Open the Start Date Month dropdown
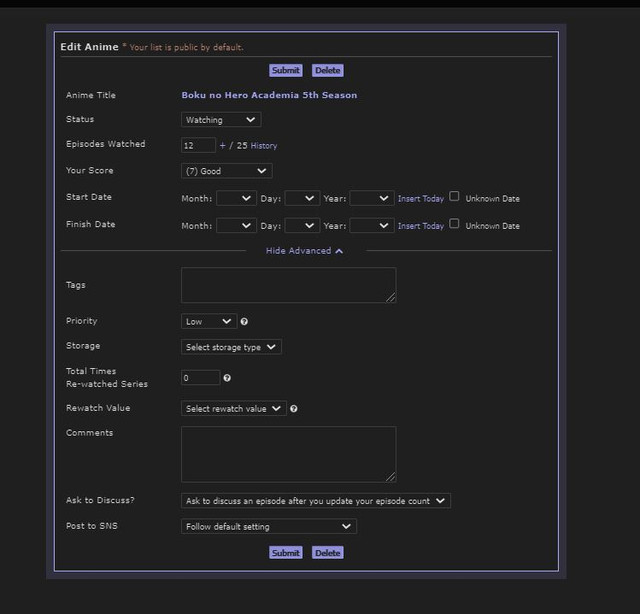 point(236,198)
